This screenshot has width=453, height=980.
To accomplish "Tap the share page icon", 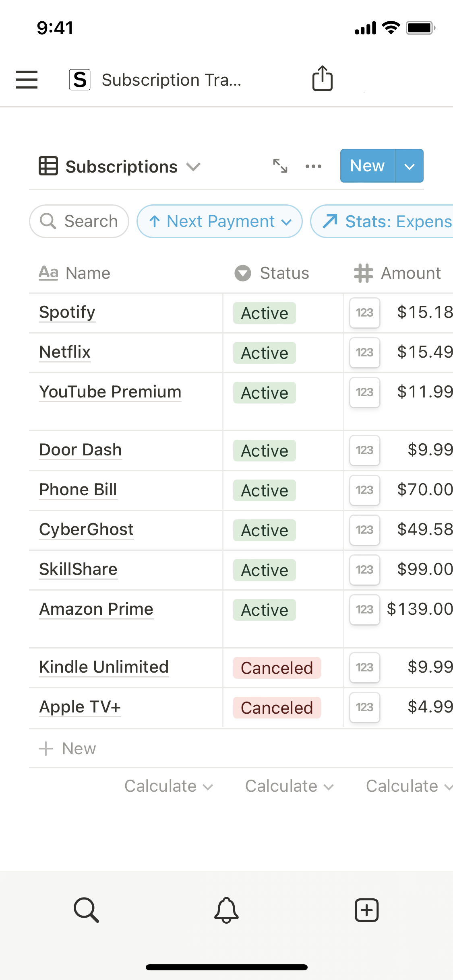I will click(322, 78).
